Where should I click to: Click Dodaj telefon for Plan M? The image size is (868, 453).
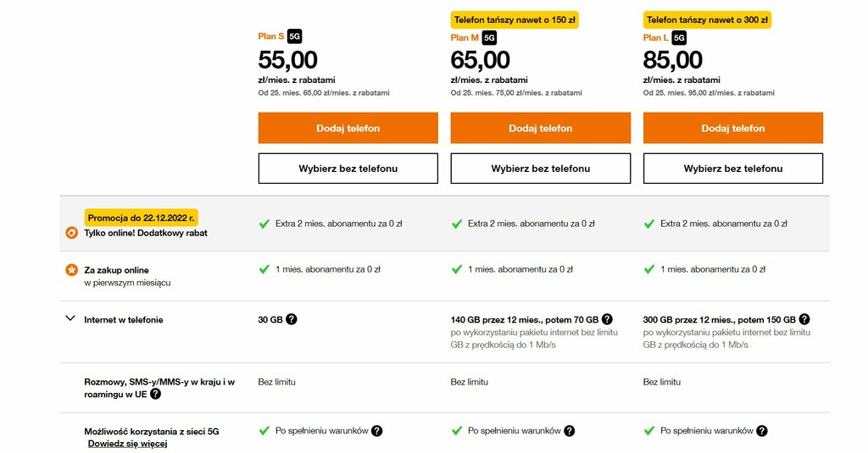click(x=541, y=129)
